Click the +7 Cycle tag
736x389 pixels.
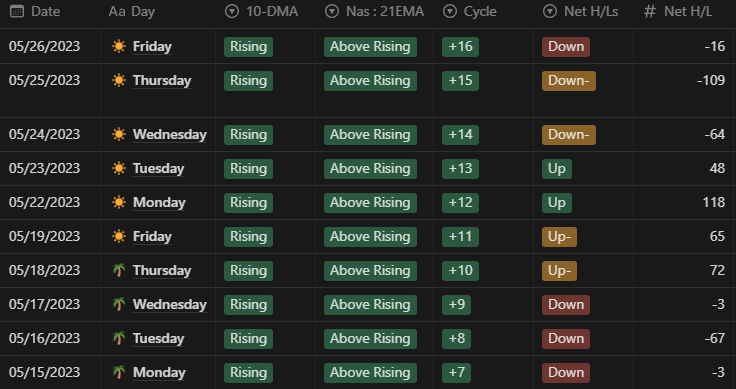456,373
